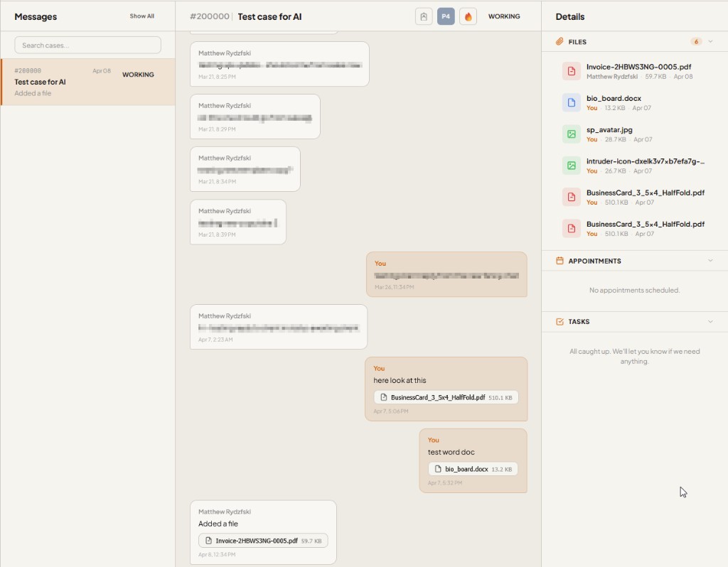Click your message from Mar 26, 11:34 PM
The image size is (728, 567).
(446, 275)
